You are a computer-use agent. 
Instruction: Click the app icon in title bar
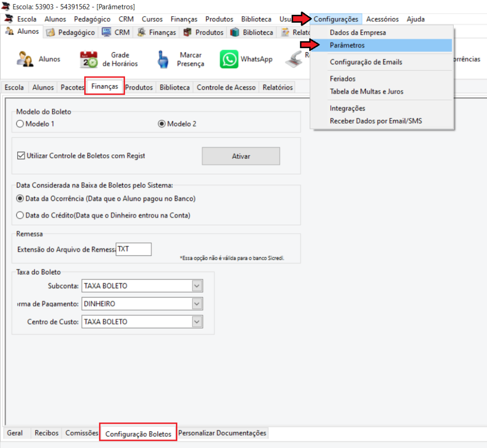6,6
